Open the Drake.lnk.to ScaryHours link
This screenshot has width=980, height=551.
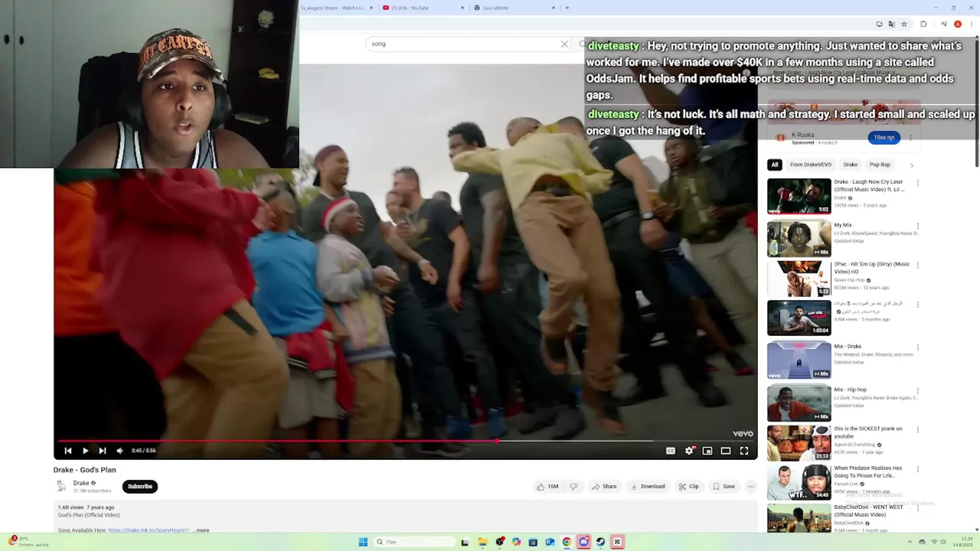[149, 530]
